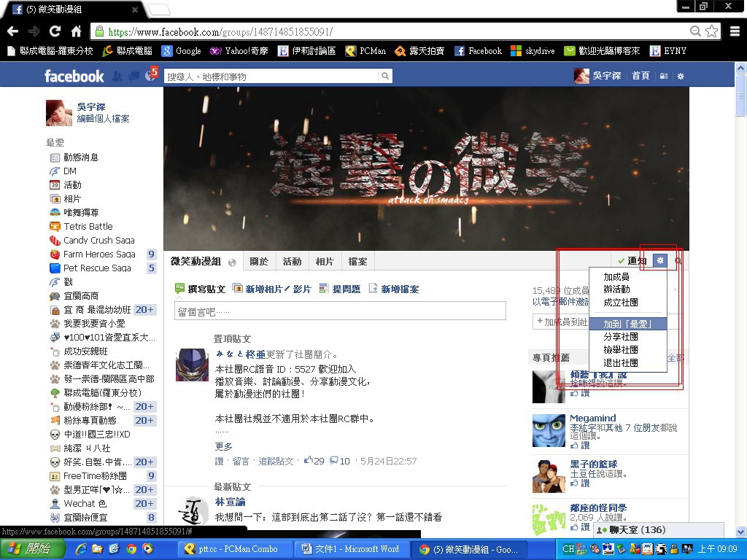This screenshot has width=747, height=560.
Task: Click the group search magnifier icon
Action: coord(678,261)
